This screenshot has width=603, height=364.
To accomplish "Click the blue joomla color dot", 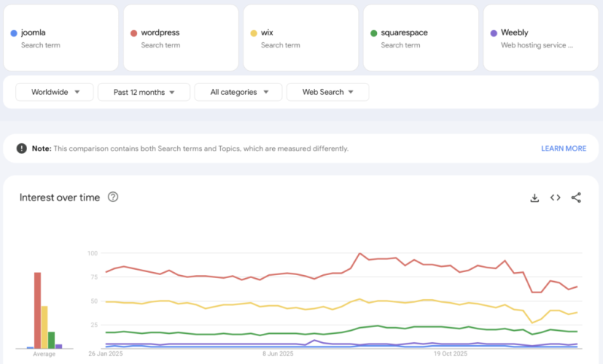I will [14, 33].
